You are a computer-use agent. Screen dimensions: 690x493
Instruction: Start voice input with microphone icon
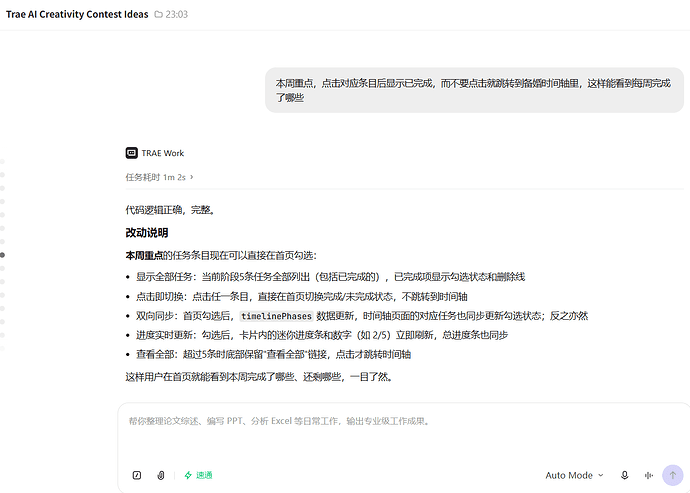(x=624, y=475)
